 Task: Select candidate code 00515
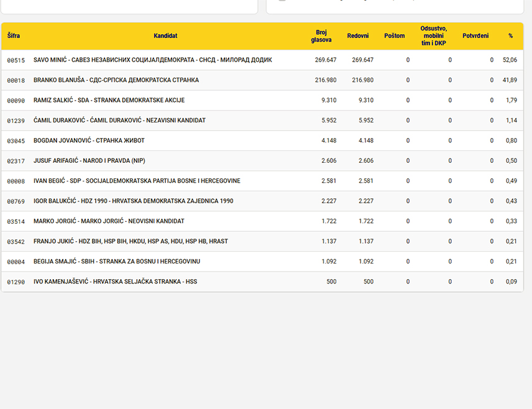point(16,60)
